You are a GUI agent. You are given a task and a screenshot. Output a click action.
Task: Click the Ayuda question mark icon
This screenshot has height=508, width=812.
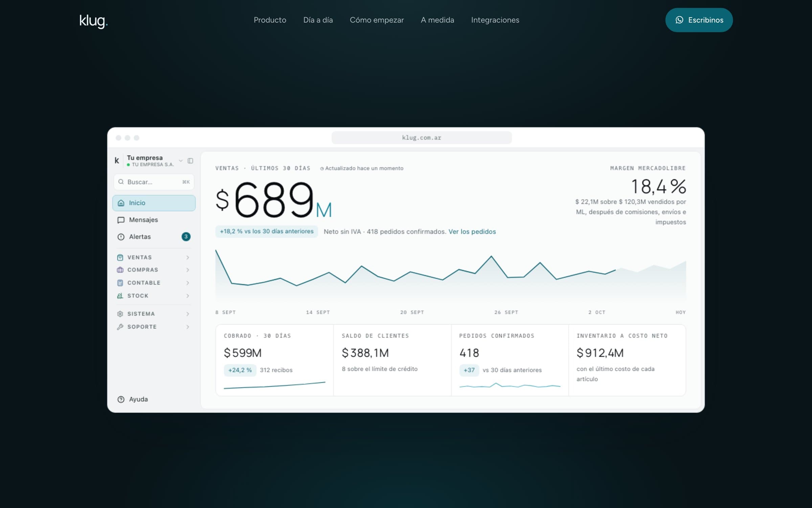(121, 399)
